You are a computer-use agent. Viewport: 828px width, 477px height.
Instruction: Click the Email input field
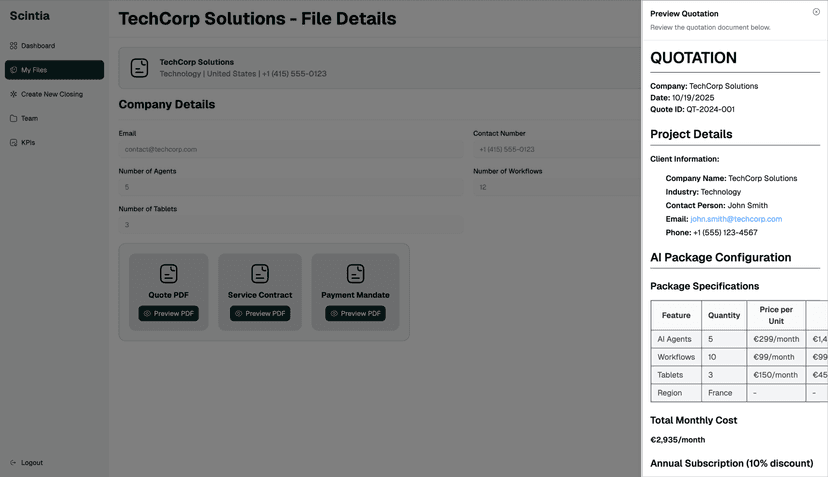coord(290,149)
